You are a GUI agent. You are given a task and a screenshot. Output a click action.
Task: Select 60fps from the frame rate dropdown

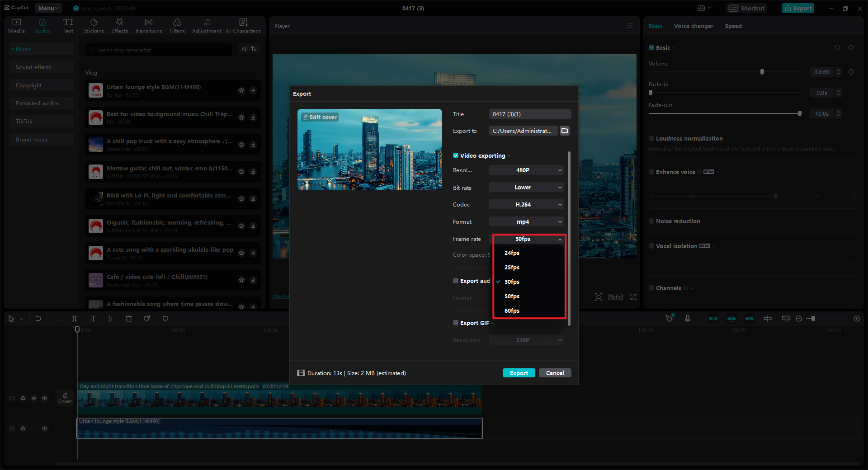tap(512, 310)
